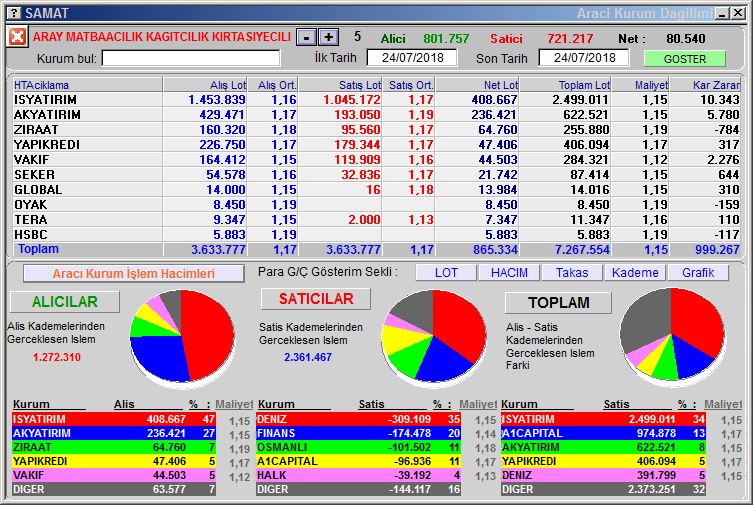Click the green GOSTER button
Screen dimensions: 753x505
[684, 59]
